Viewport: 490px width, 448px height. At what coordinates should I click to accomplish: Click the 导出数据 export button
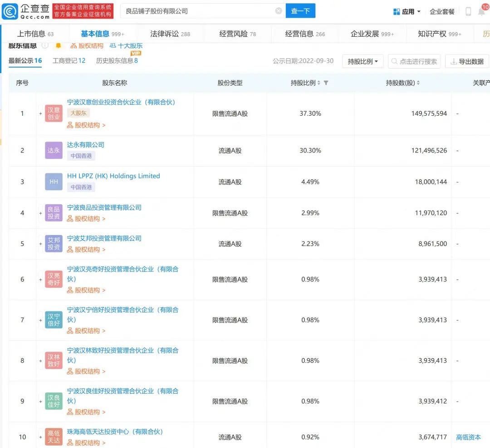[467, 61]
